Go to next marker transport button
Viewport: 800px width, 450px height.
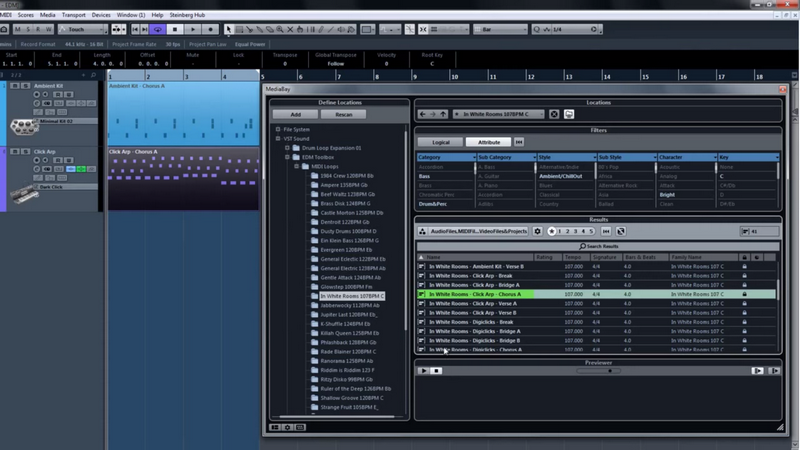(x=144, y=30)
